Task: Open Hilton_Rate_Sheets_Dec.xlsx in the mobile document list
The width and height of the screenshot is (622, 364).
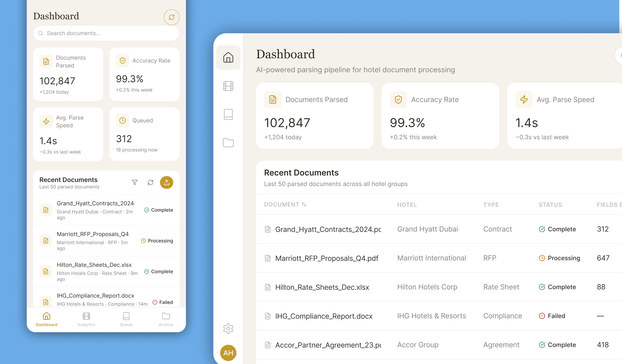Action: (x=106, y=272)
